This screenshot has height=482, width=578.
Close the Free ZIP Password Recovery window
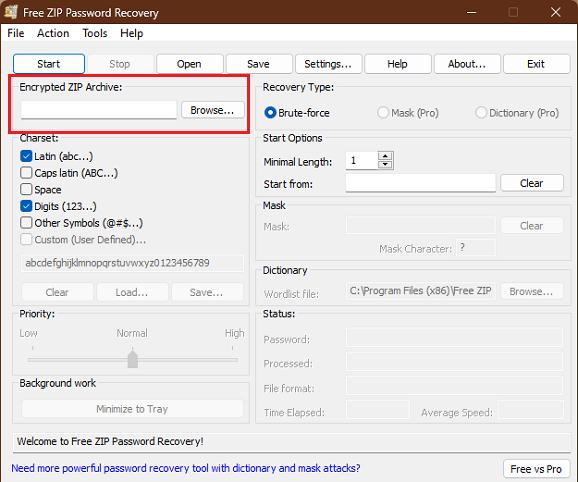pyautogui.click(x=556, y=12)
